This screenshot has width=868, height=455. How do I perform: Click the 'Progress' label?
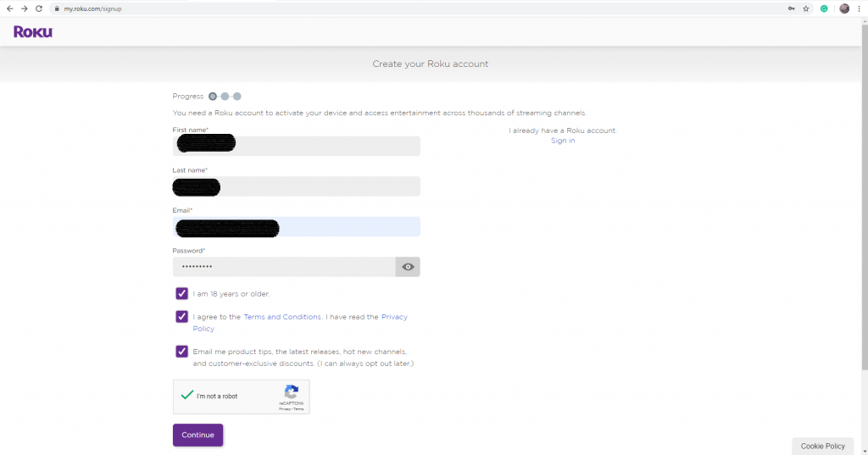click(188, 97)
